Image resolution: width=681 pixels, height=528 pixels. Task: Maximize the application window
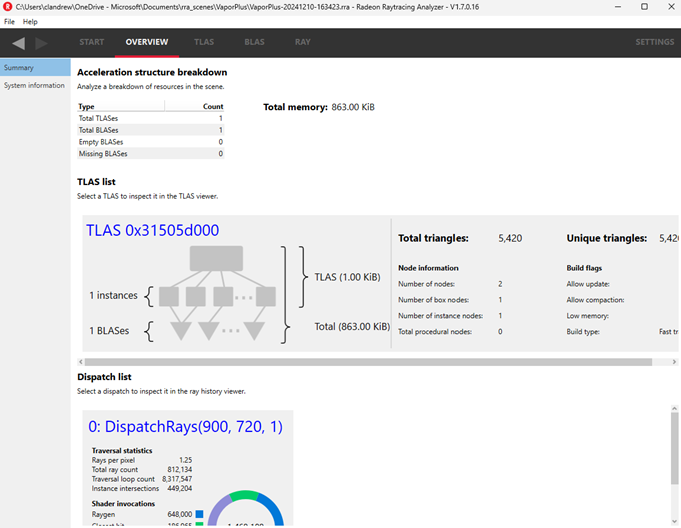point(642,7)
